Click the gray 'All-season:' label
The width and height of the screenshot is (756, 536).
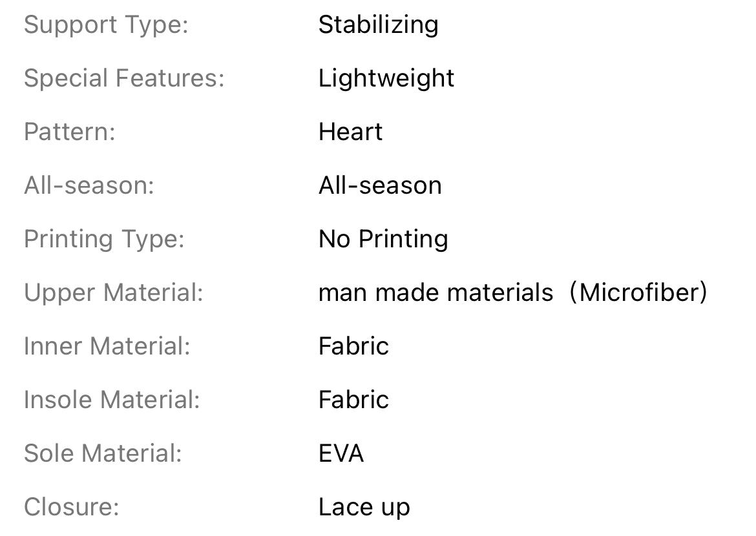89,186
